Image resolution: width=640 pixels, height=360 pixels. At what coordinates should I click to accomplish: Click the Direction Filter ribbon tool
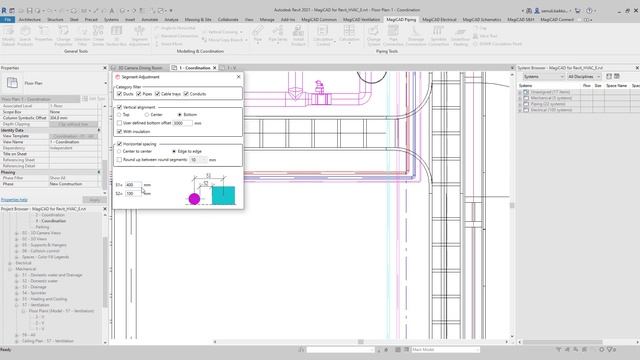click(x=82, y=36)
